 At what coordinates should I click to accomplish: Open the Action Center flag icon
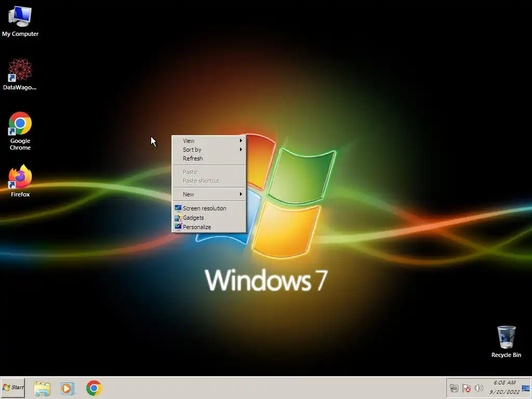pos(467,388)
